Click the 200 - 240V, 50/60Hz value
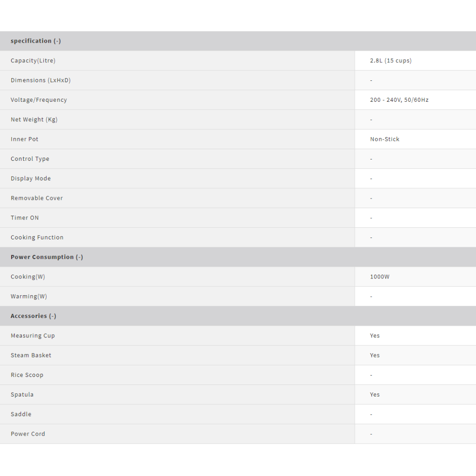476x476 pixels. [x=399, y=100]
